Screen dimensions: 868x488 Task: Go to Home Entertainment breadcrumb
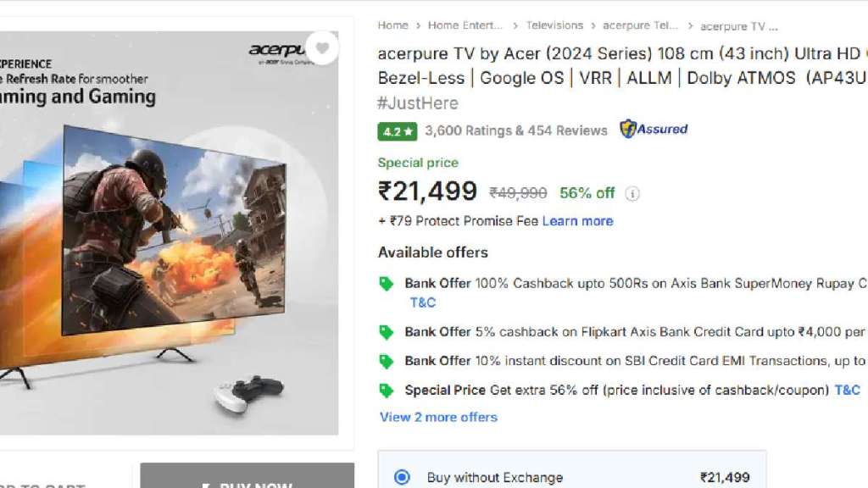coord(465,25)
